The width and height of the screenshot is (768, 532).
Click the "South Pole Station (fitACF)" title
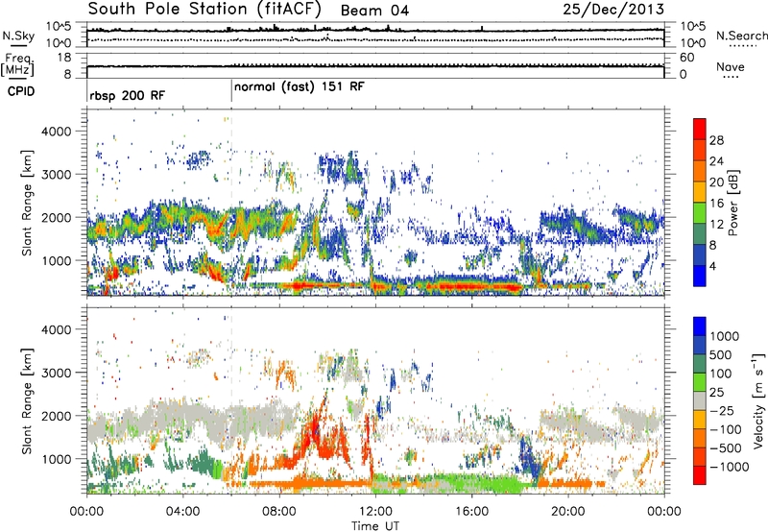click(x=204, y=9)
